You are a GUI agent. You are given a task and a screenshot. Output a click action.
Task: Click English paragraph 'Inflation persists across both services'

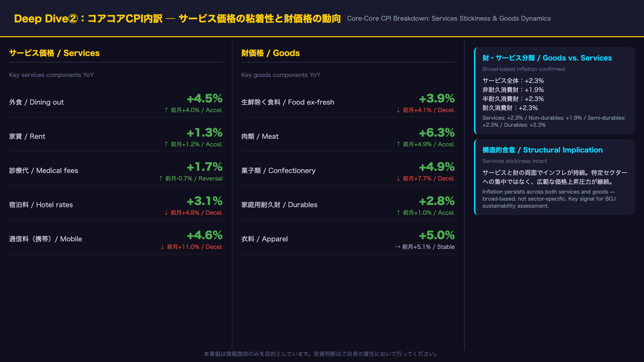point(549,199)
